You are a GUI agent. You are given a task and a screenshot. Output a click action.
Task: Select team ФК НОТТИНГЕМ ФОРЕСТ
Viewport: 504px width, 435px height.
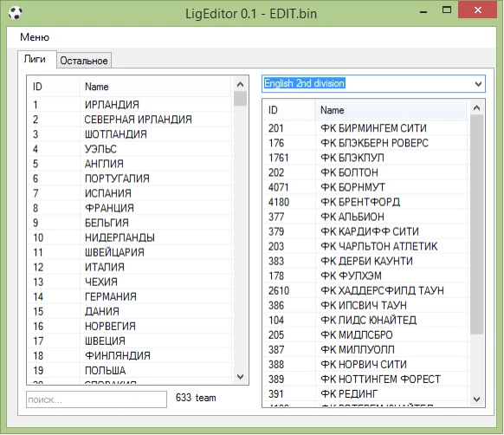pos(365,380)
